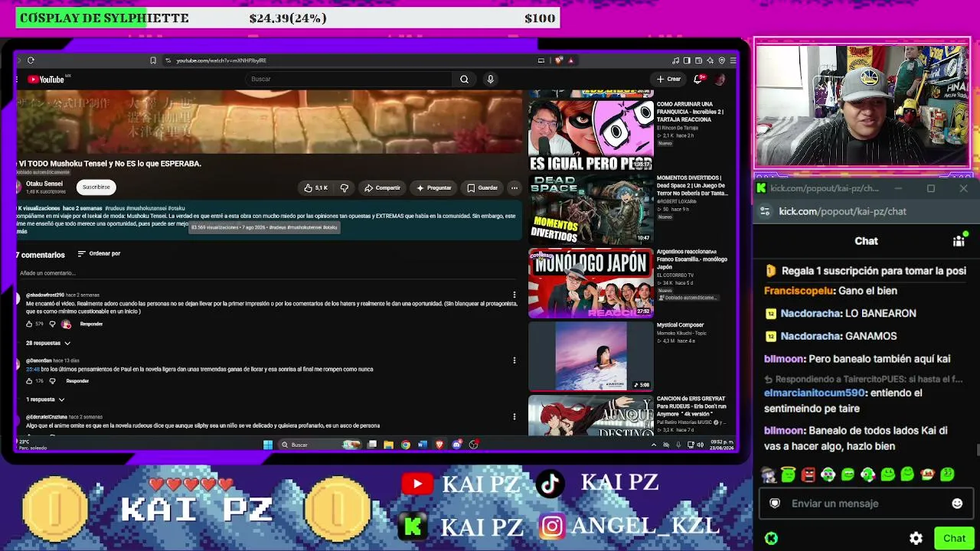
Task: Click the green Kick logo below message box
Action: click(772, 539)
